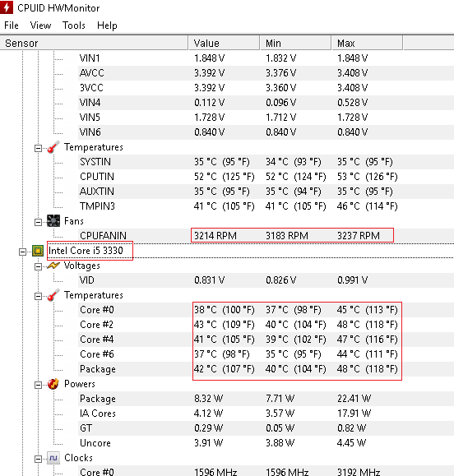Click the lightning icon beside Voltages
Viewport: 454px width, 476px height.
pos(53,266)
